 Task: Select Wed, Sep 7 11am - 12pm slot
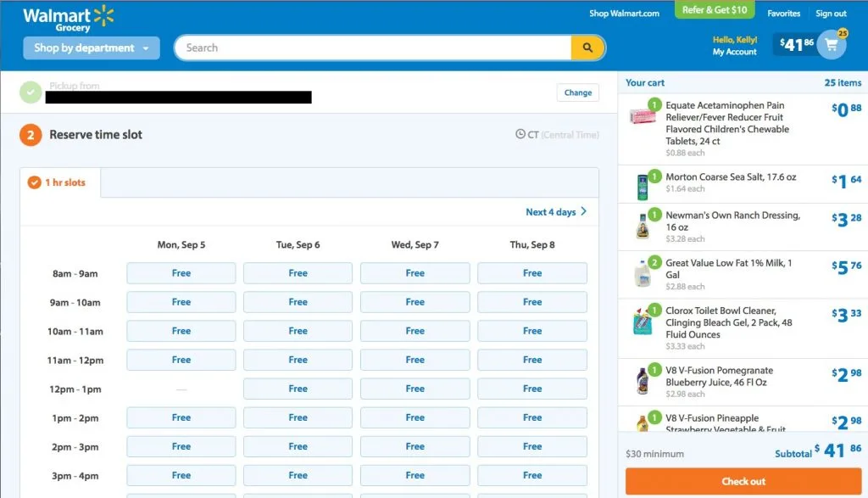[x=415, y=360]
